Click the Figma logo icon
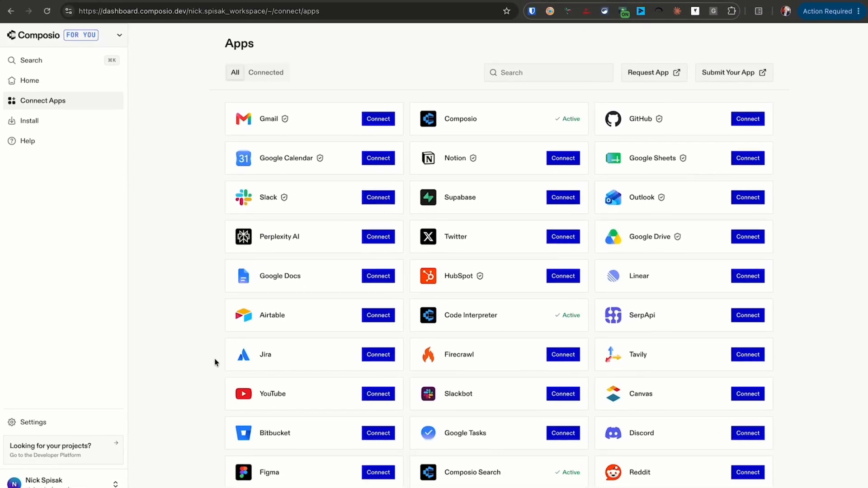This screenshot has width=868, height=488. coord(243,472)
